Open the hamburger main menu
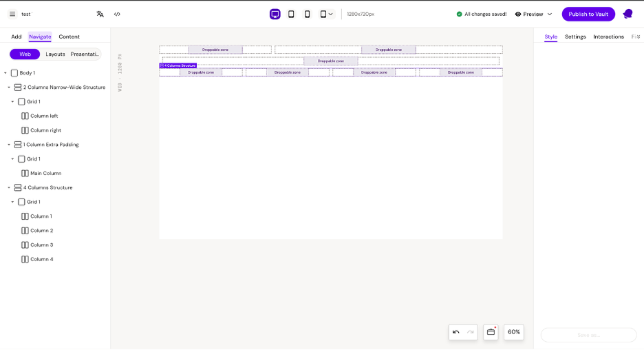 (12, 14)
